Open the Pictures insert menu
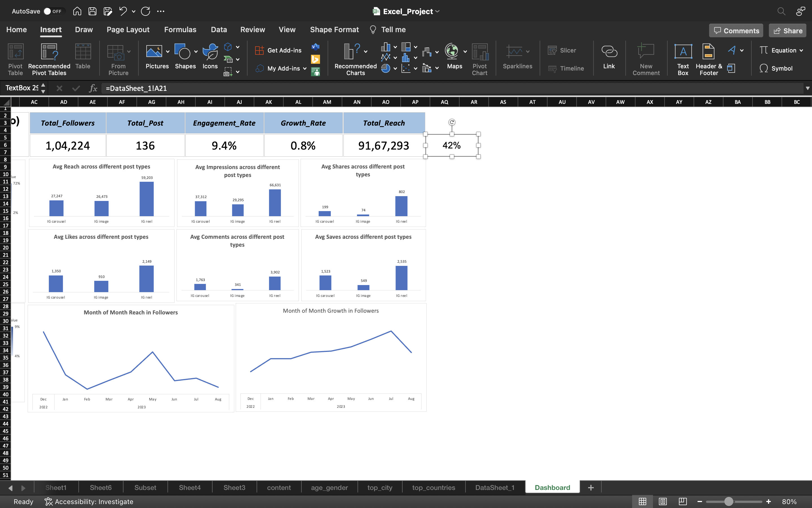Screen dimensions: 812x508 pyautogui.click(x=157, y=56)
